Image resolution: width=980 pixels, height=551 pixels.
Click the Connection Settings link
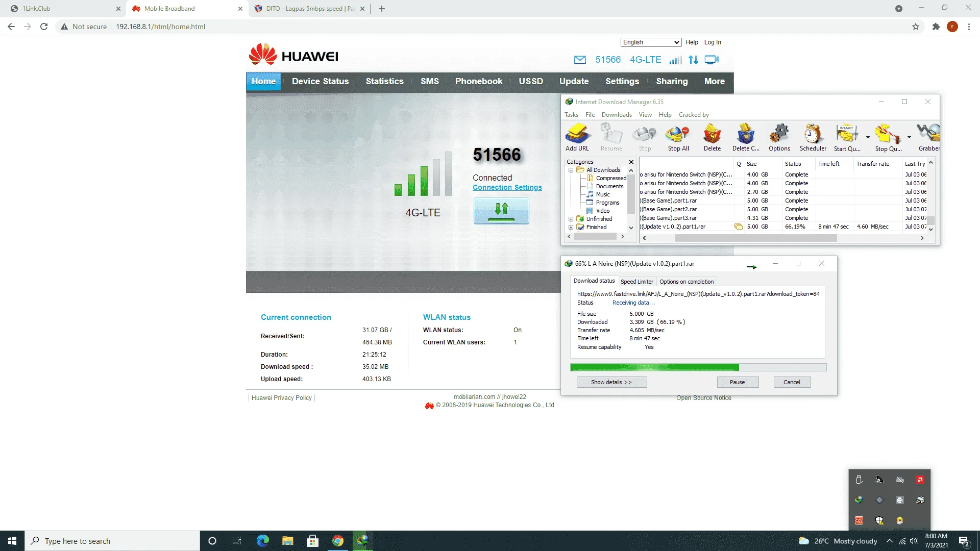(x=507, y=188)
